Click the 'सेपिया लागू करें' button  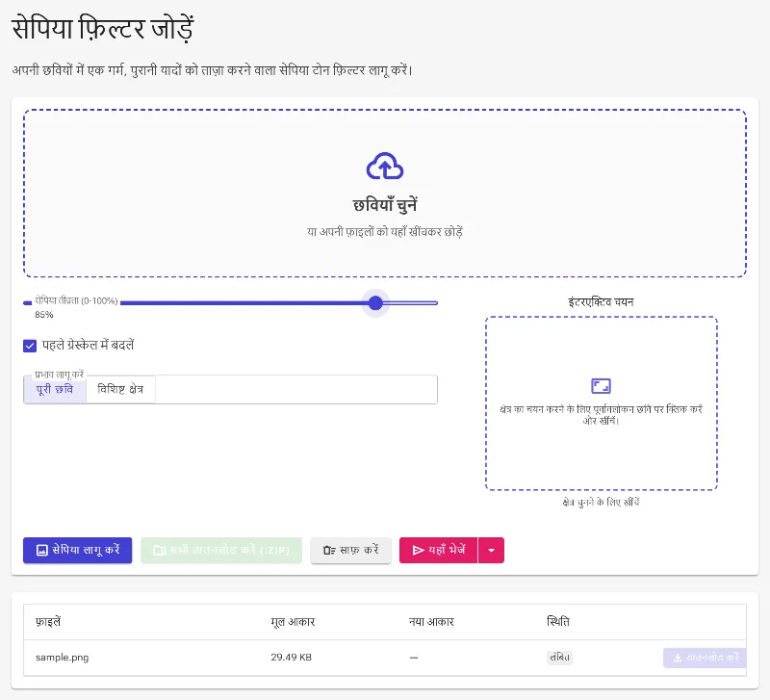pyautogui.click(x=78, y=550)
